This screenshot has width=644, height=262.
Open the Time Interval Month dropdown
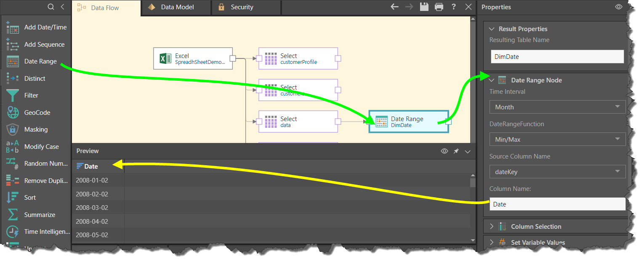[557, 107]
